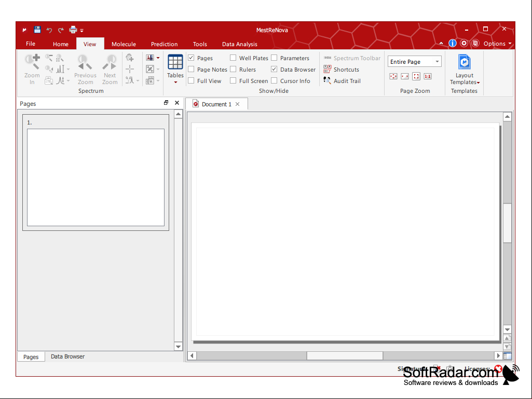Uncheck the Pages checkbox
The height and width of the screenshot is (399, 532).
point(192,58)
